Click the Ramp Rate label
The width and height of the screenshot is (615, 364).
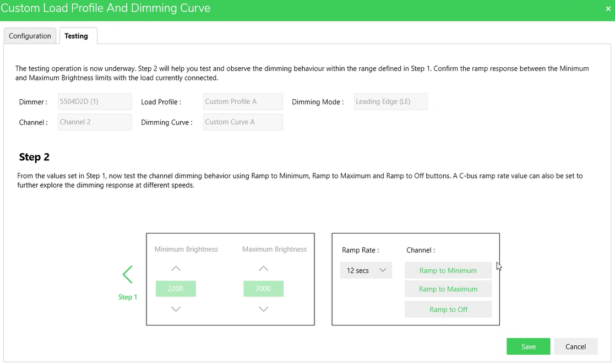coord(360,250)
